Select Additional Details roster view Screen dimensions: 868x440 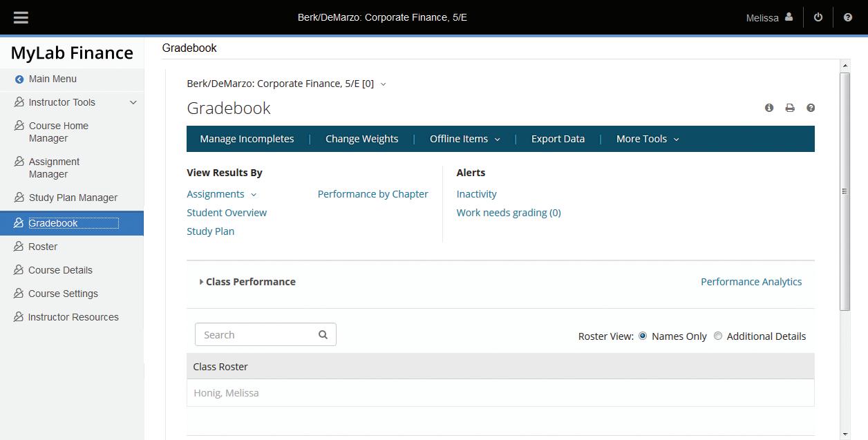718,336
